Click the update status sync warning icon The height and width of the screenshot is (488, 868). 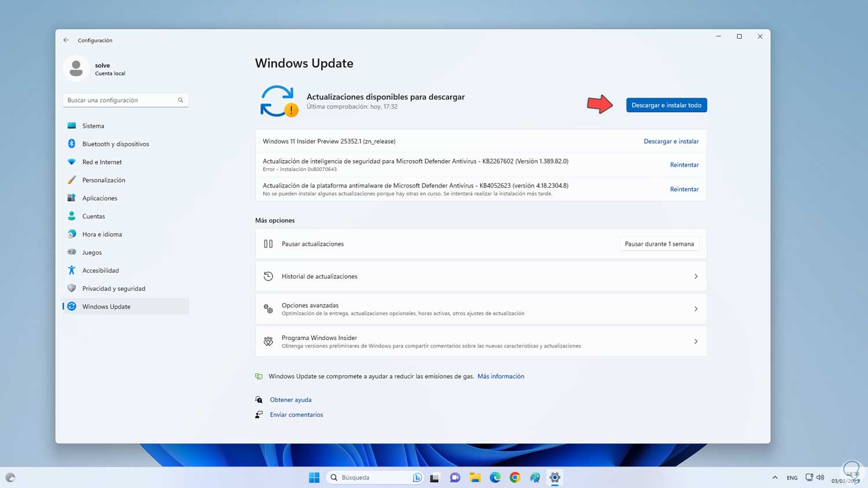pos(279,101)
